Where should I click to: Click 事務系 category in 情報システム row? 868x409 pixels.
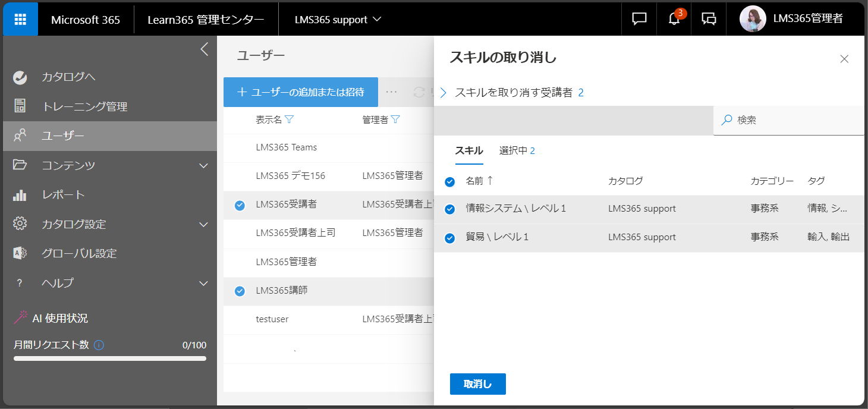coord(765,209)
